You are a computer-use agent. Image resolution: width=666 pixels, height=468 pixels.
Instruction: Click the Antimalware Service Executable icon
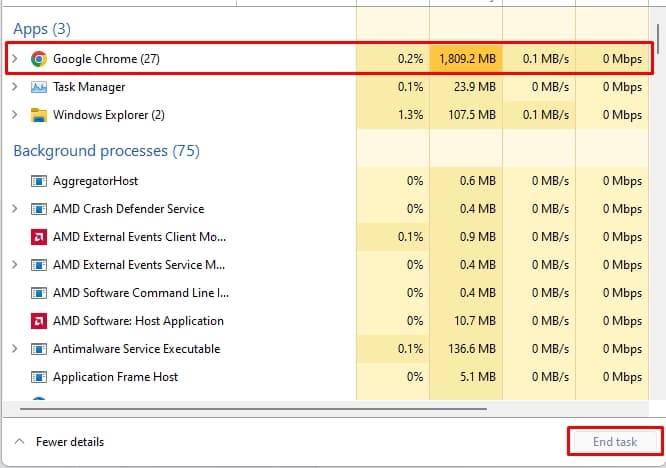point(39,349)
